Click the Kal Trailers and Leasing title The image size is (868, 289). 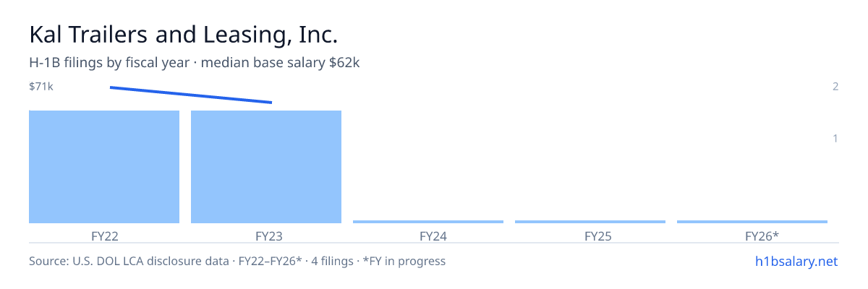click(x=184, y=35)
